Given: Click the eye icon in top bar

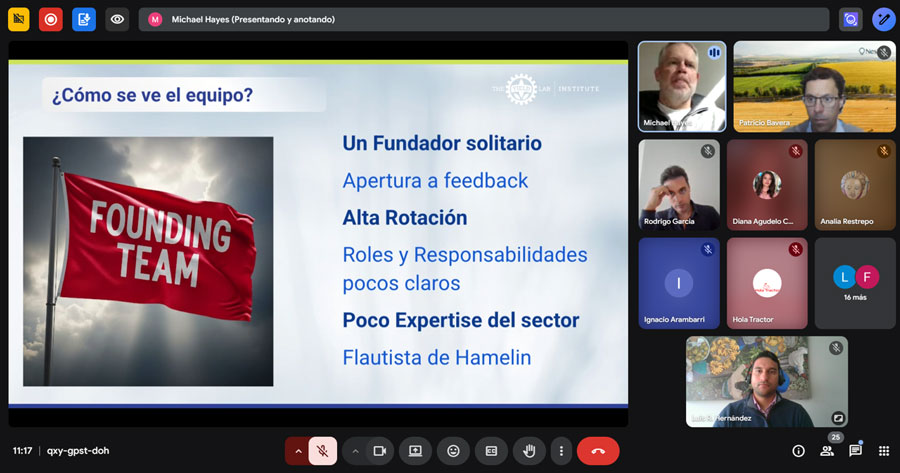Looking at the screenshot, I should click(x=117, y=19).
